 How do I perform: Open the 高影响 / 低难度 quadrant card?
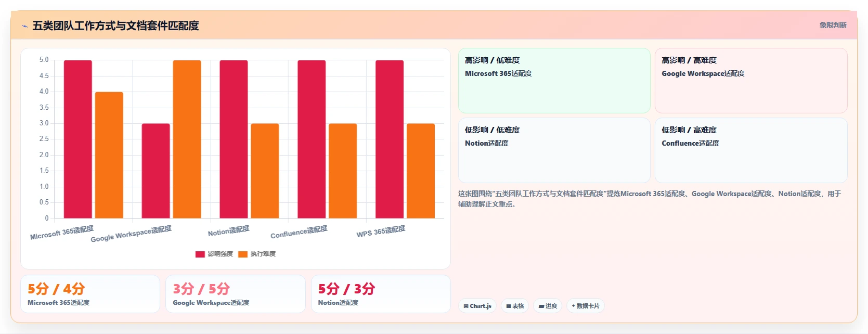pos(554,81)
